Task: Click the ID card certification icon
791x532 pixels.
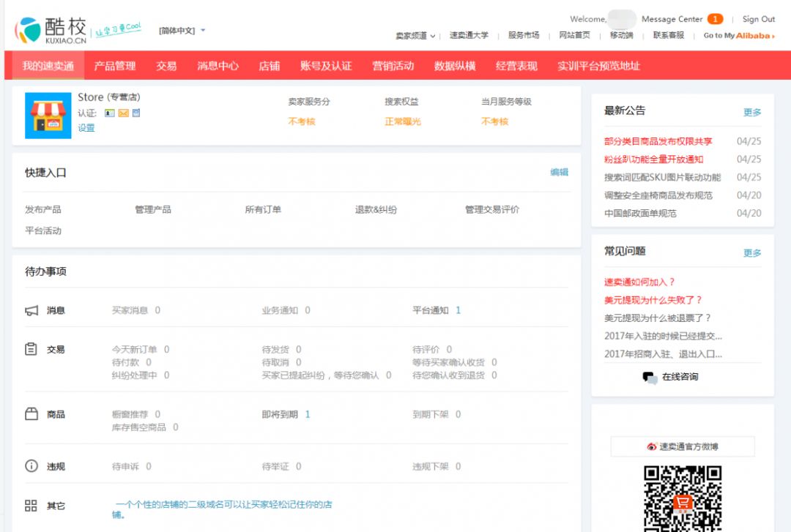Action: (109, 113)
